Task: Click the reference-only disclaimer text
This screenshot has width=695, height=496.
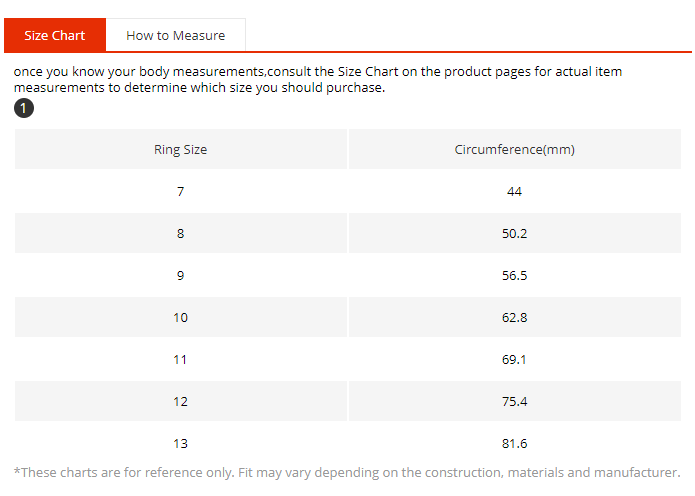Action: [x=347, y=472]
